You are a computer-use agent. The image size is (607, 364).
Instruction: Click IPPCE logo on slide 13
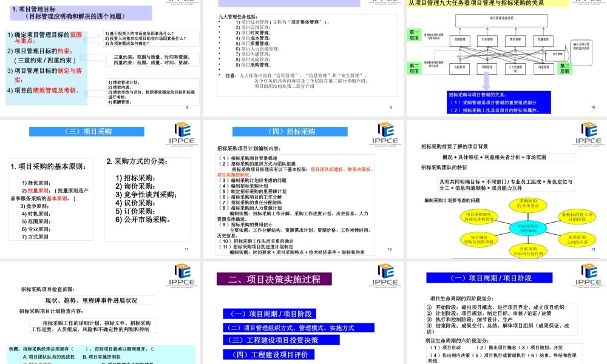pyautogui.click(x=588, y=134)
